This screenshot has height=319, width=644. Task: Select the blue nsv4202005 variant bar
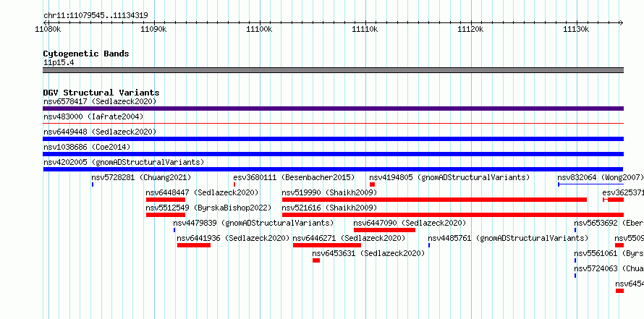point(333,169)
